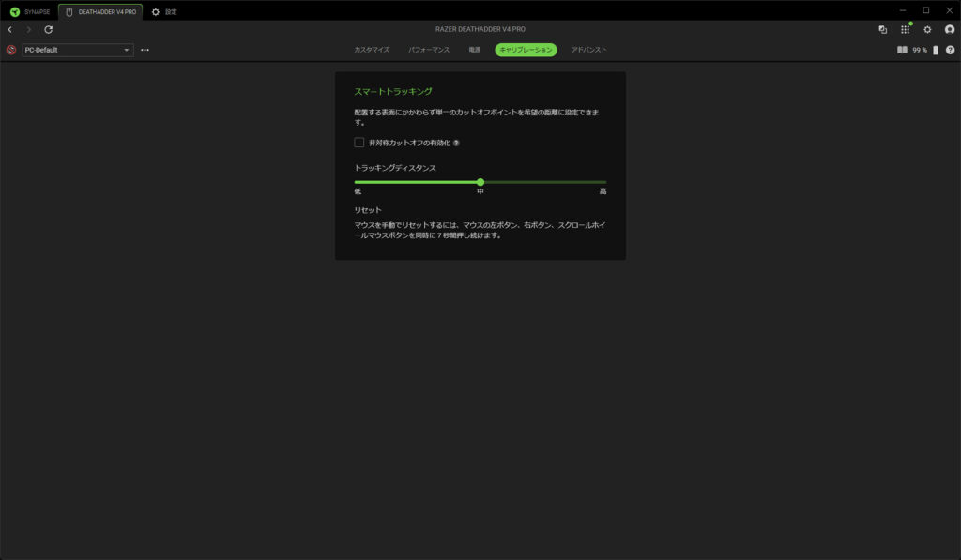Click the info icon next to 非対称カットオフの有効化
The height and width of the screenshot is (560, 961).
[456, 144]
